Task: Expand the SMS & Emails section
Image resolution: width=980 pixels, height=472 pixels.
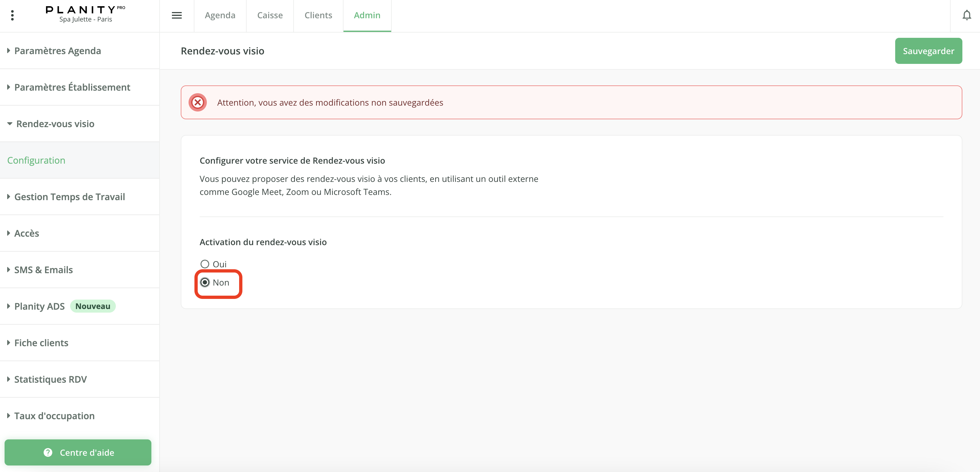Action: [43, 270]
